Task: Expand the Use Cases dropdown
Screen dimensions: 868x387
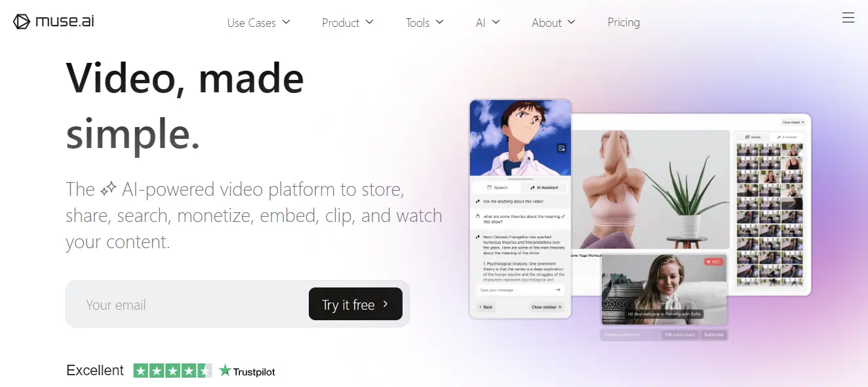Action: pos(258,22)
